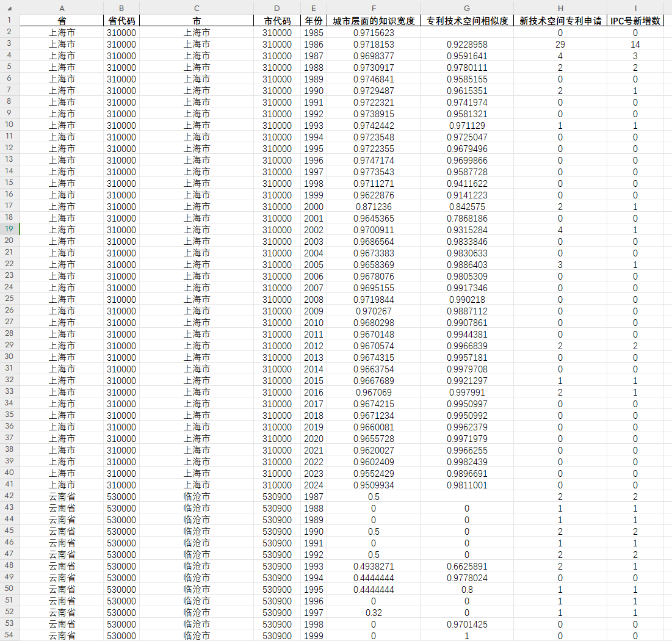Image resolution: width=672 pixels, height=641 pixels.
Task: Click the 城市层面的知识宽度 header cell
Action: [x=374, y=21]
